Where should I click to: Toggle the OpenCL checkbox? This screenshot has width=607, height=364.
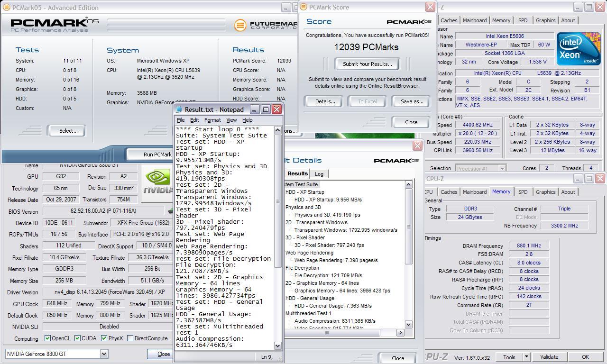tap(47, 338)
